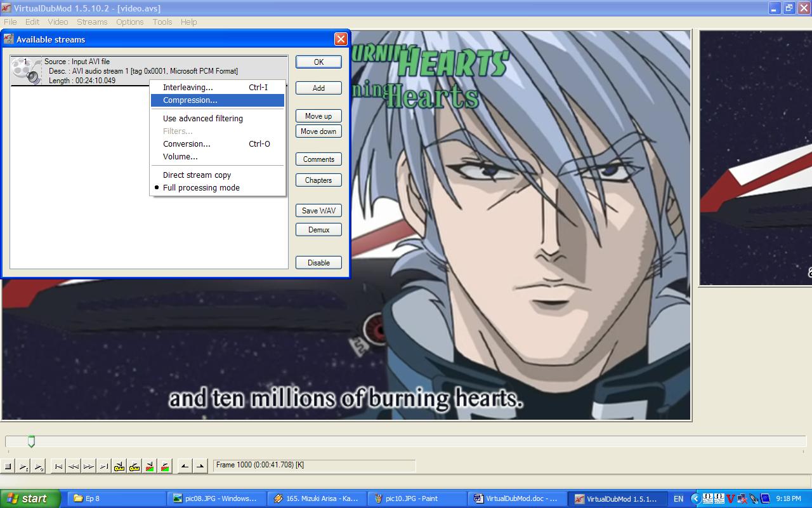Click the Move down button
Image resolution: width=812 pixels, height=508 pixels.
318,131
